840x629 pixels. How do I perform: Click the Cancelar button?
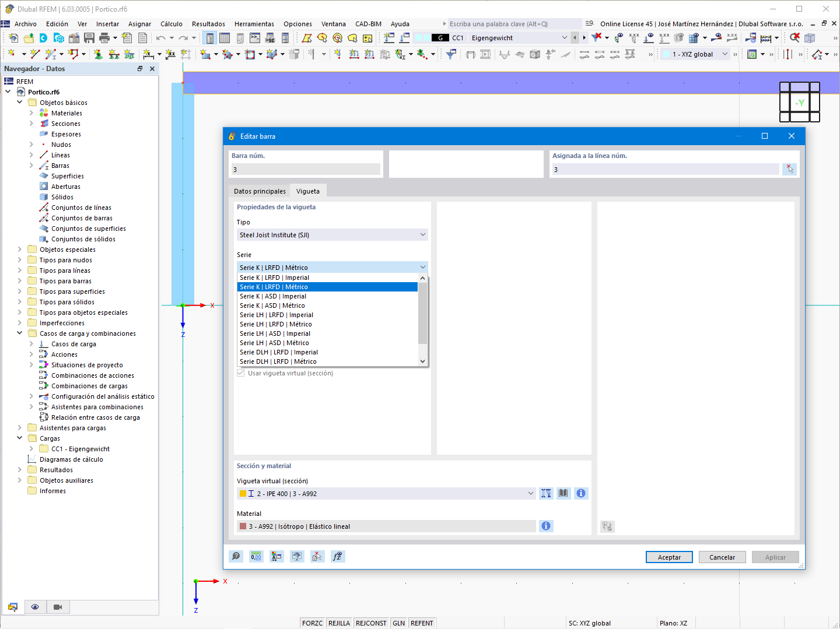(x=722, y=557)
